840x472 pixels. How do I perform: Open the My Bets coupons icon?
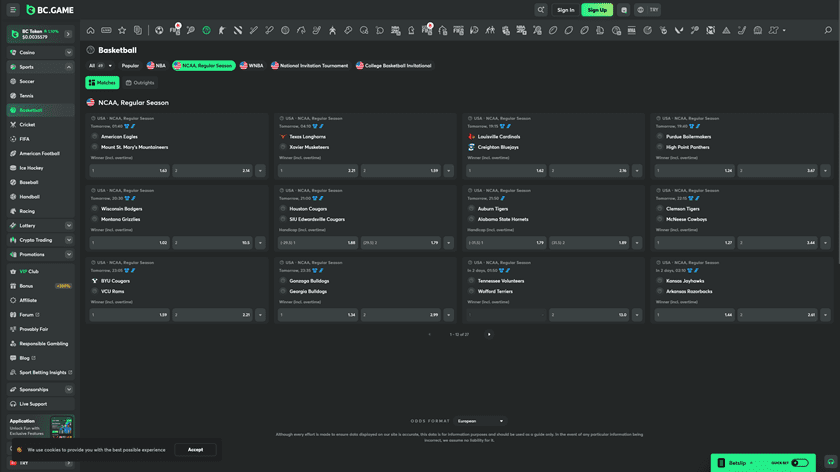(x=138, y=31)
